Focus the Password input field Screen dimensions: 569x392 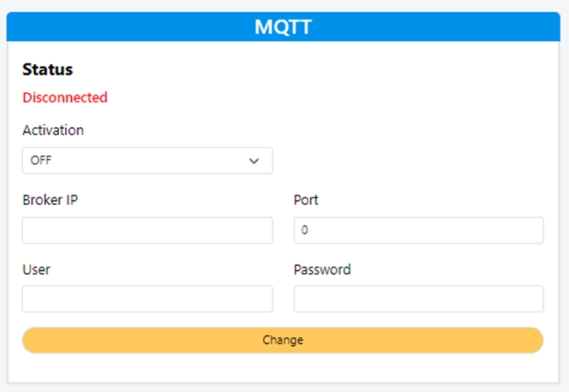pyautogui.click(x=419, y=299)
